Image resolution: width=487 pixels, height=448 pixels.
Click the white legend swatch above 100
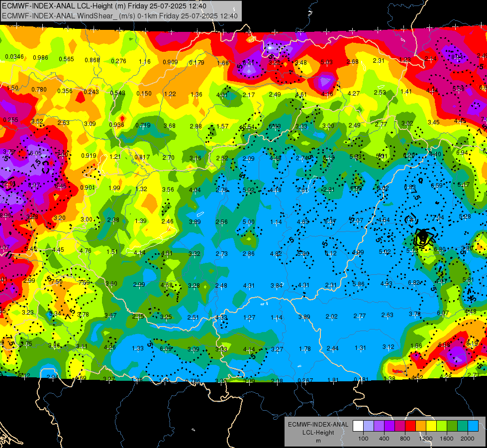click(x=358, y=426)
